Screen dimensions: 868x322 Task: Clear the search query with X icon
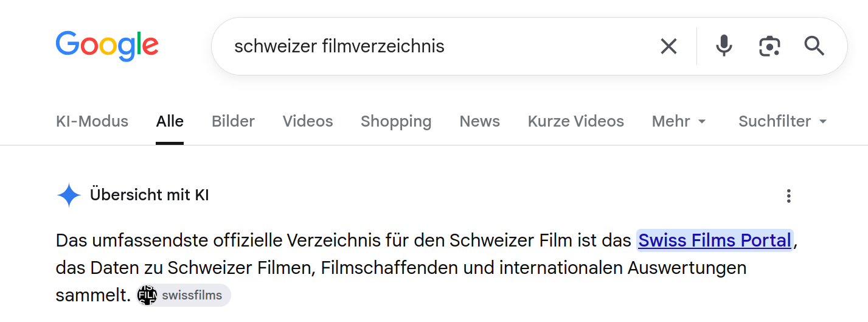point(668,46)
